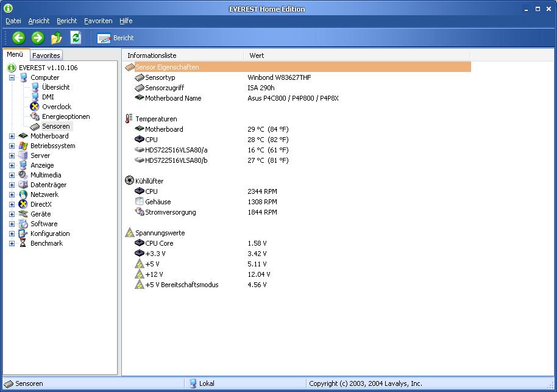
Task: Select the Gehäuse fan row
Action: (297, 202)
